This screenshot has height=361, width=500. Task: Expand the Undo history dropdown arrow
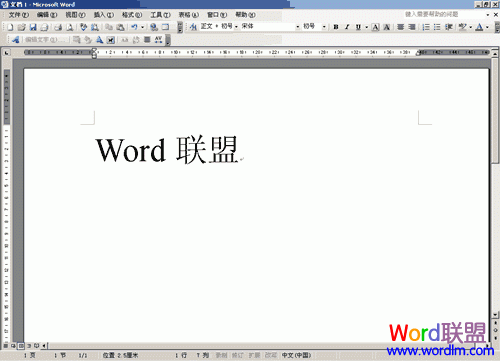pyautogui.click(x=142, y=27)
